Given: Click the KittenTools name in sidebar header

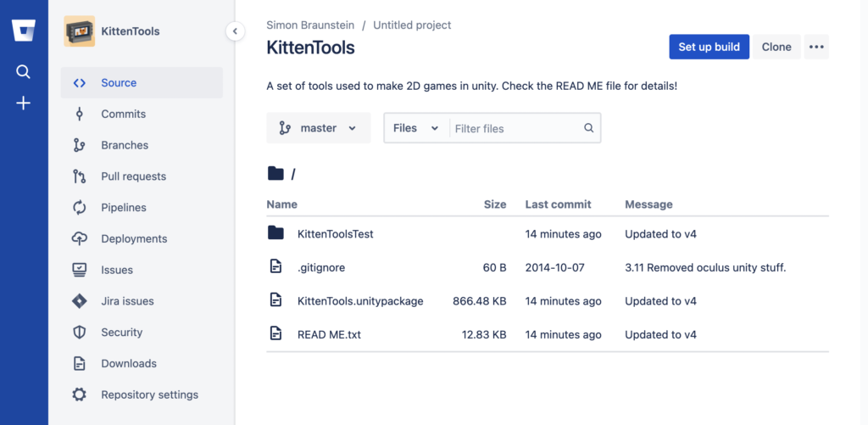Looking at the screenshot, I should point(131,31).
